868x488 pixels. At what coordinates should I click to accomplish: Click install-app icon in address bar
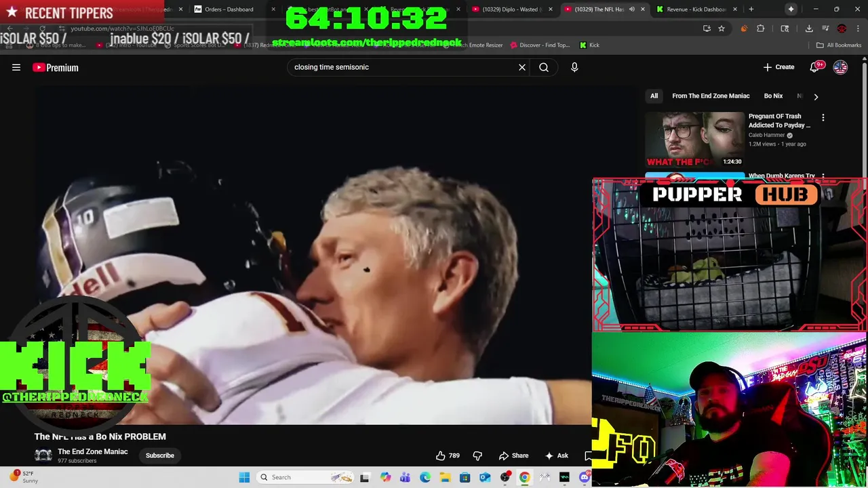point(707,28)
